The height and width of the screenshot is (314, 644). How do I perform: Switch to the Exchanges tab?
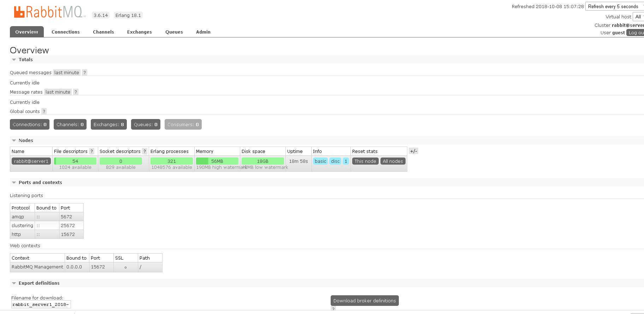[140, 32]
